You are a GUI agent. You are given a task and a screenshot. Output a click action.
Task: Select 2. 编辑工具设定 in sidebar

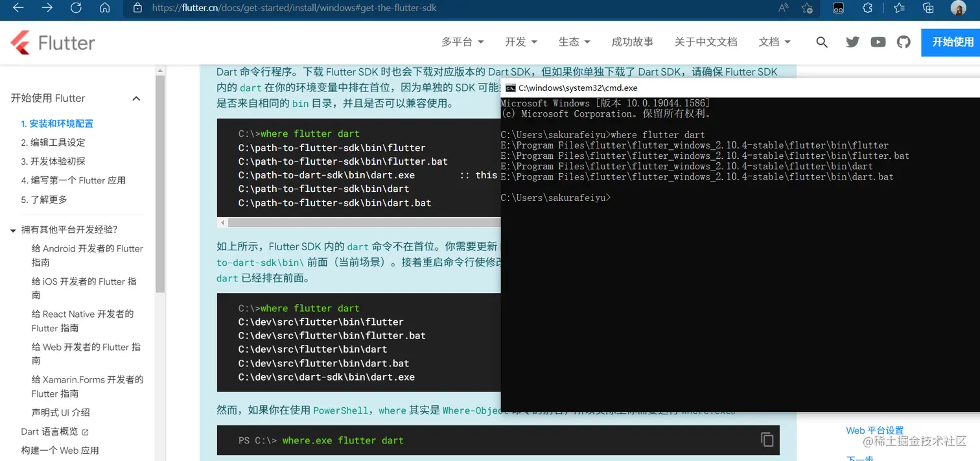pyautogui.click(x=53, y=142)
